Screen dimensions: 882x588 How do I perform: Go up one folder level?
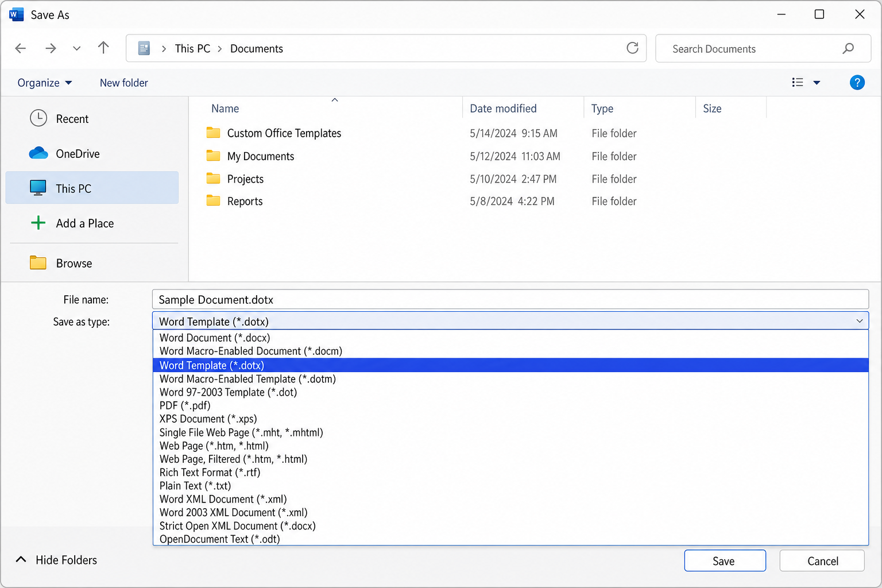point(103,48)
